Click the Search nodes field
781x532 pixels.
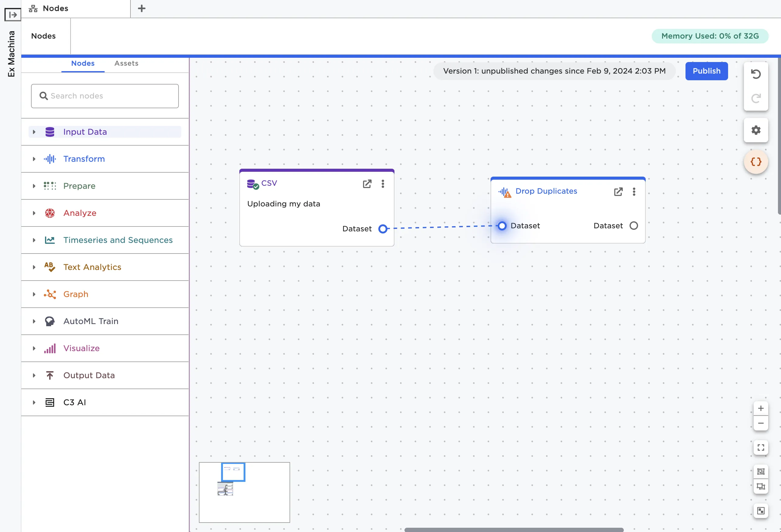pyautogui.click(x=105, y=96)
